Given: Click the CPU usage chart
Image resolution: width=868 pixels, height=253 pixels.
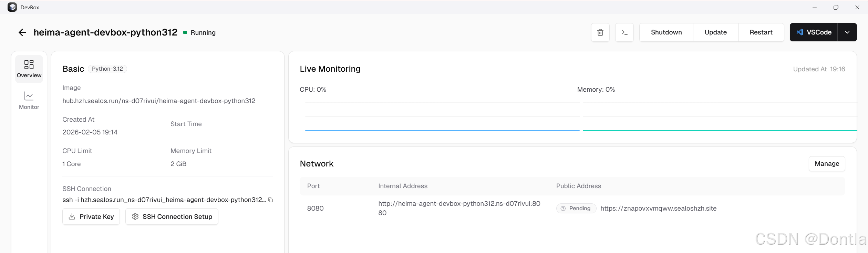Looking at the screenshot, I should click(442, 117).
